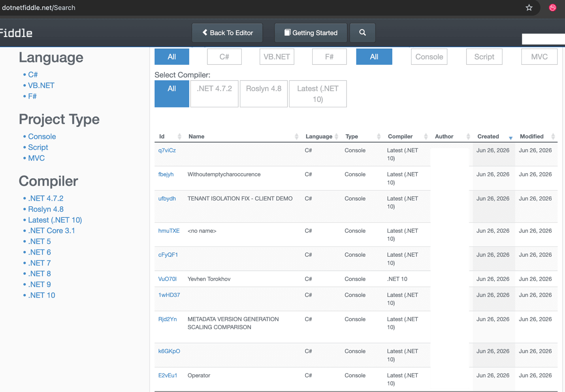Open MVC link under Project Type sidebar
Image resolution: width=565 pixels, height=392 pixels.
coord(36,158)
